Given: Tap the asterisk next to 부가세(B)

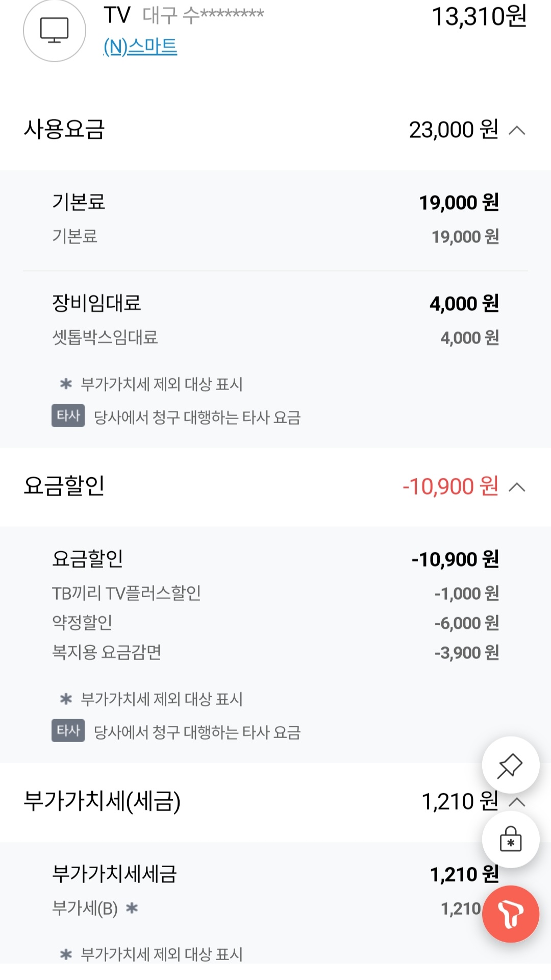Looking at the screenshot, I should click(132, 908).
